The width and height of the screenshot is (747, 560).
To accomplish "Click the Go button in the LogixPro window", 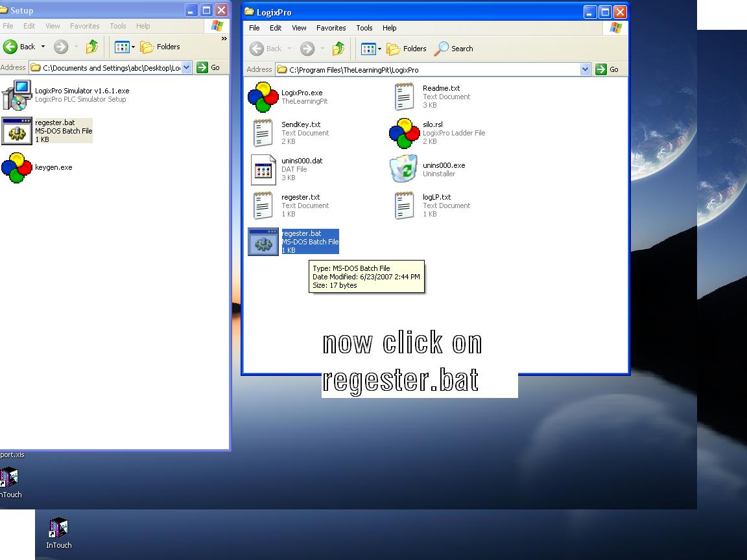I will tap(608, 69).
